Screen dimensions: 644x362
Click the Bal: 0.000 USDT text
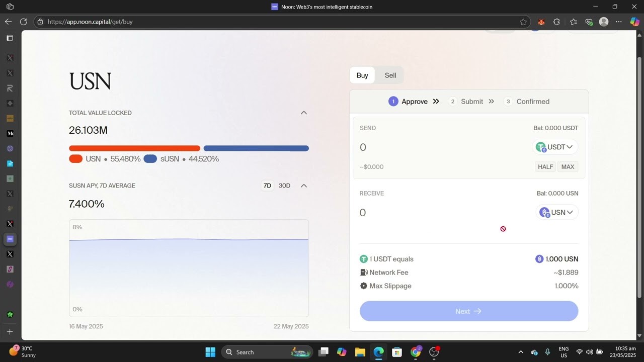pyautogui.click(x=555, y=128)
